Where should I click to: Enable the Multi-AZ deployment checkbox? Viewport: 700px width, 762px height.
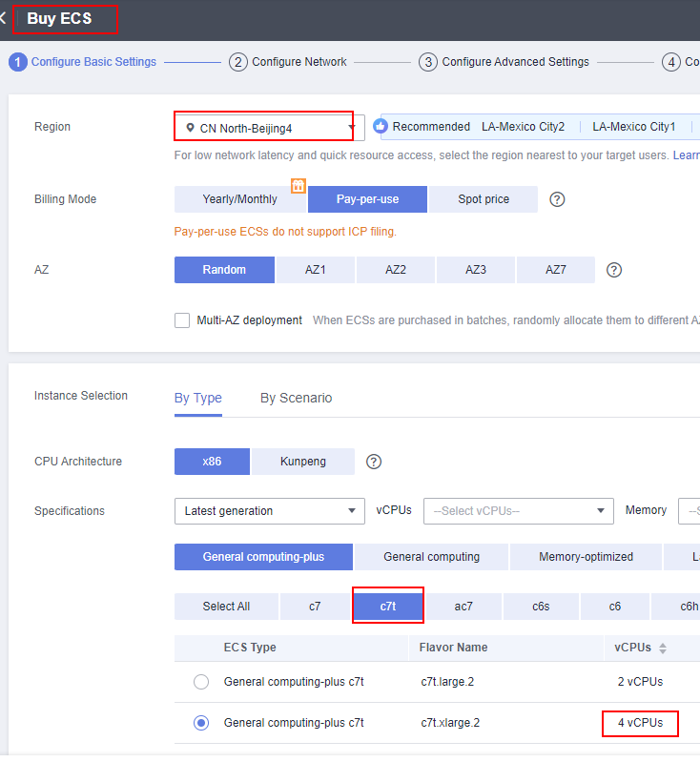coord(182,320)
